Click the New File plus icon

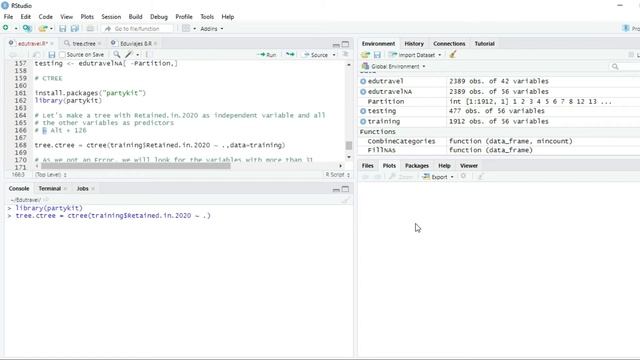point(6,28)
